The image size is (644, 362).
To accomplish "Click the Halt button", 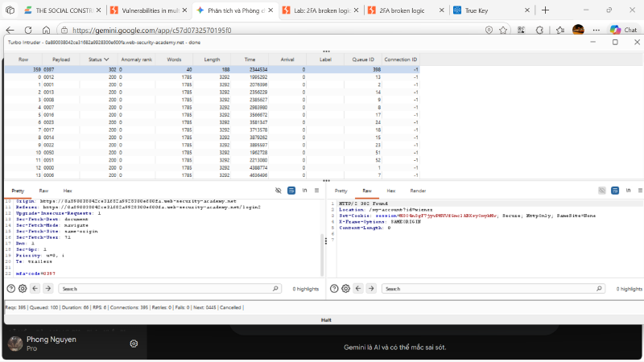I will coord(326,319).
